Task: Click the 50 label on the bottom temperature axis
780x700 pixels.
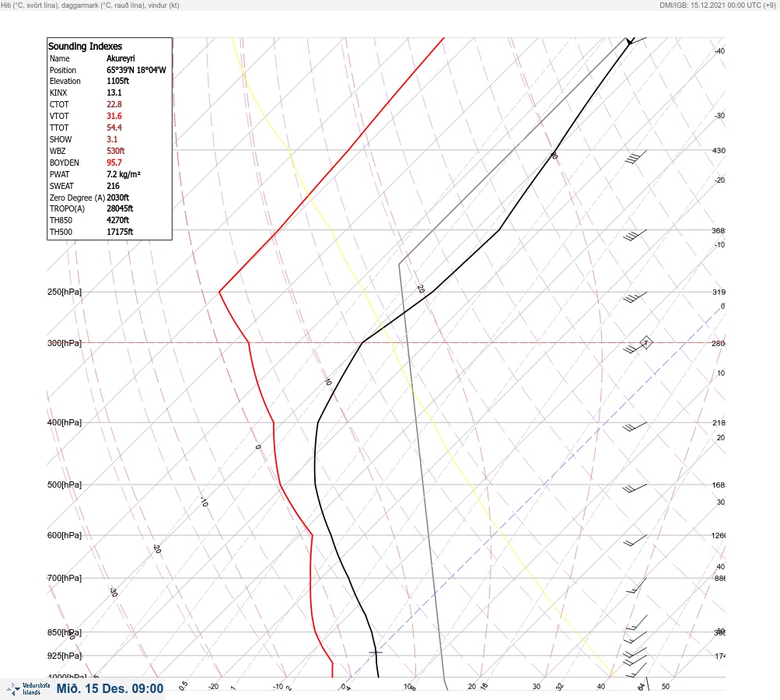Action: point(666,687)
